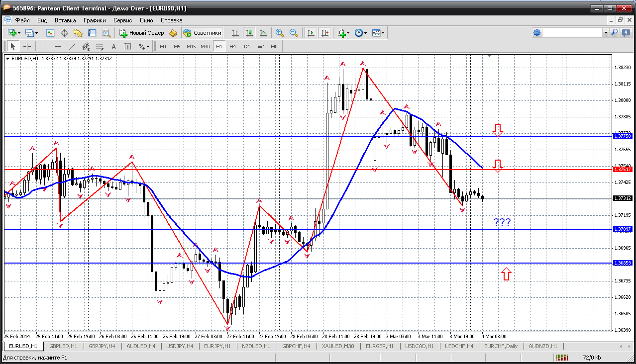Image resolution: width=636 pixels, height=364 pixels.
Task: Click the search magnifier icon
Action: click(615, 32)
